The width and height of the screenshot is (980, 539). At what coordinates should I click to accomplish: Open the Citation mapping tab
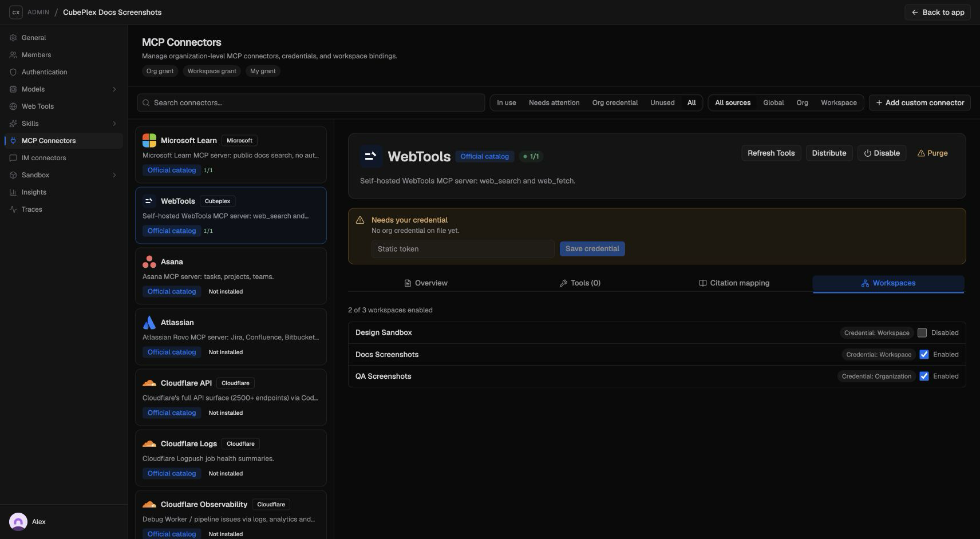pyautogui.click(x=734, y=283)
